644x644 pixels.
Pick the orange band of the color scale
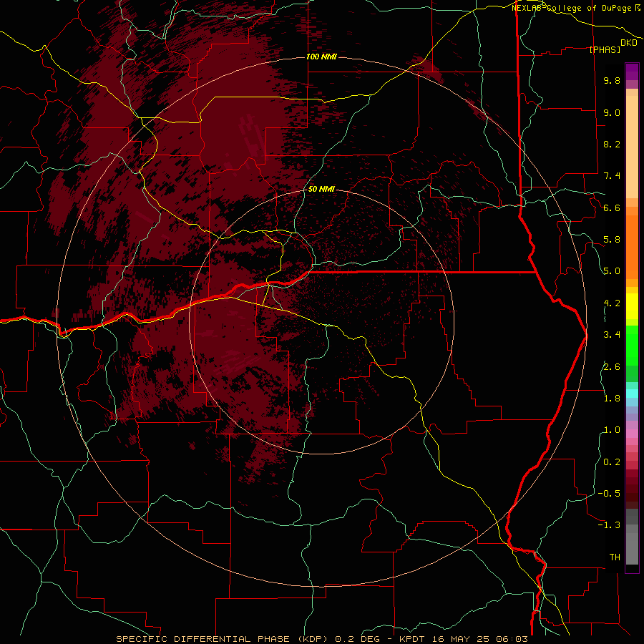632,247
